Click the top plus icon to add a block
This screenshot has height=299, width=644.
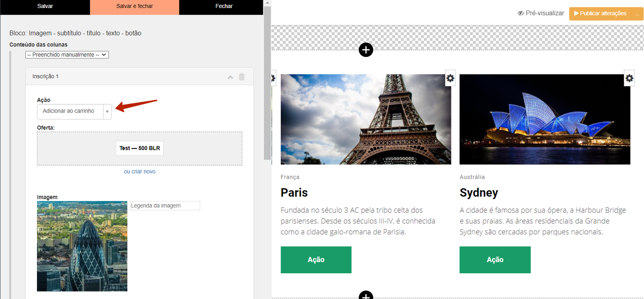pyautogui.click(x=365, y=50)
